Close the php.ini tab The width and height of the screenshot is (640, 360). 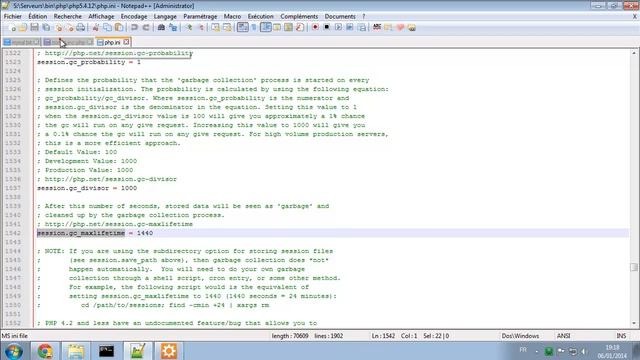(126, 42)
